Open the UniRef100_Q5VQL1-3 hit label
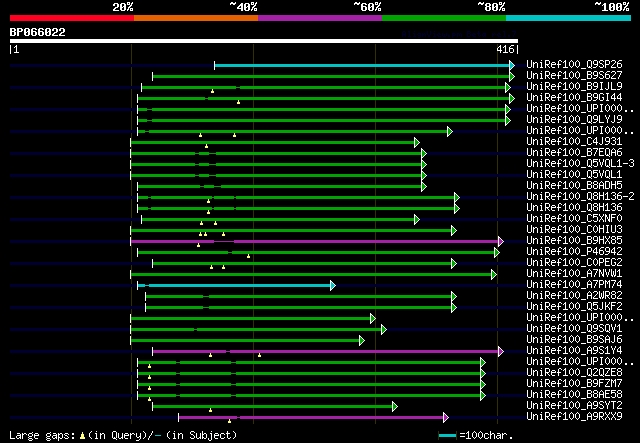 [580, 163]
